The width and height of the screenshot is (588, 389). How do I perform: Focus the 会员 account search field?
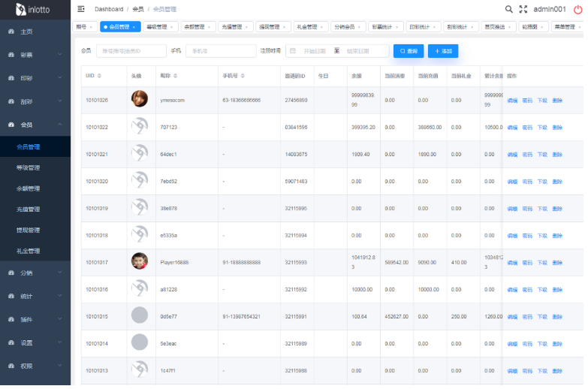point(131,51)
